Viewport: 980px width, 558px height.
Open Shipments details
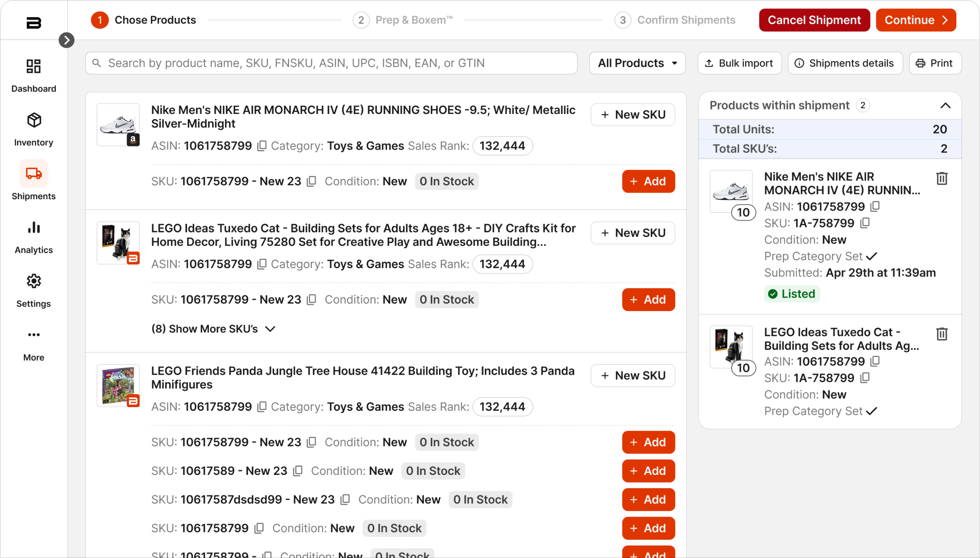click(845, 63)
